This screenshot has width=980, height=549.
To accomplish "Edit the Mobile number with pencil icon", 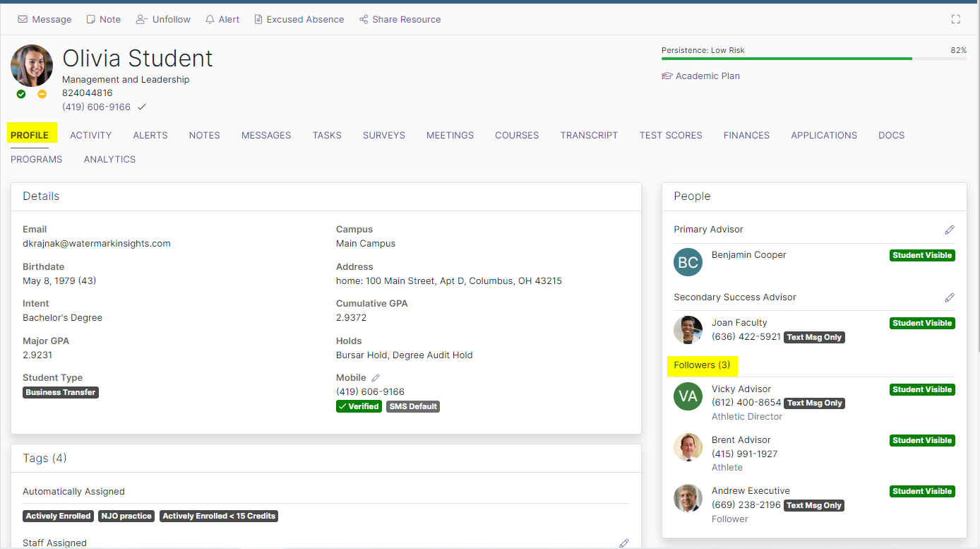I will tap(376, 378).
